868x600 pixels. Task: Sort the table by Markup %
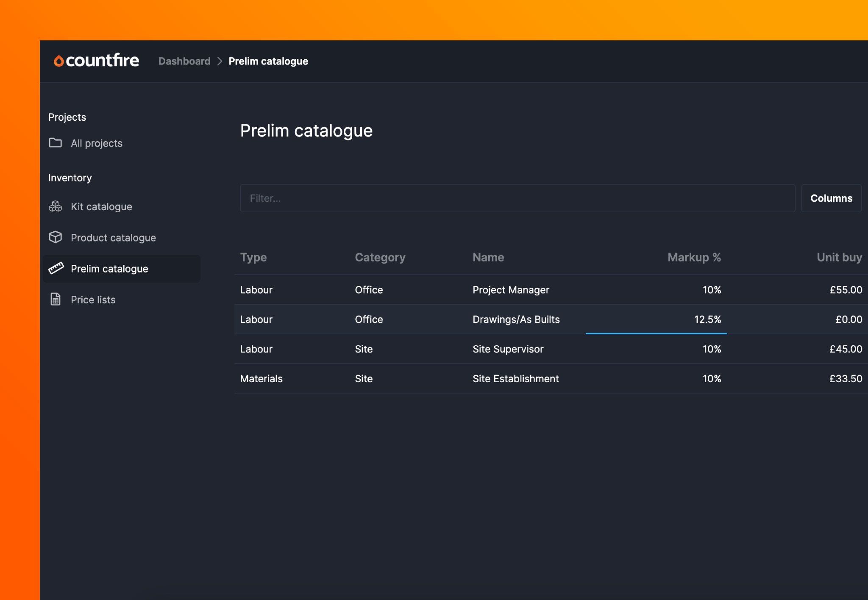point(694,257)
